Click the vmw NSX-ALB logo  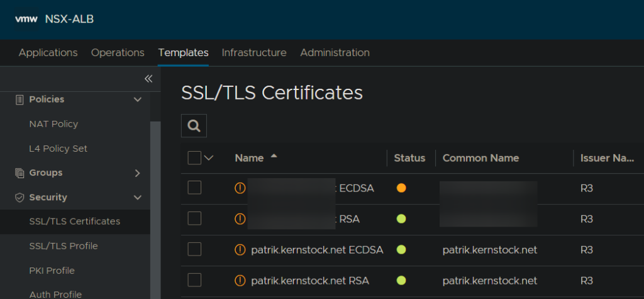55,19
